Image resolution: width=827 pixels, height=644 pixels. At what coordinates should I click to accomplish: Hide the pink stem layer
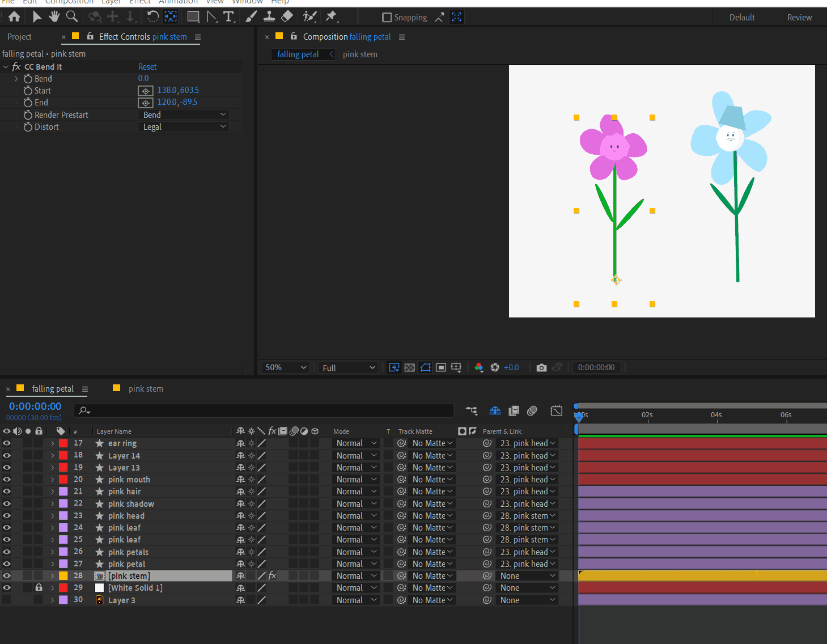(x=7, y=576)
